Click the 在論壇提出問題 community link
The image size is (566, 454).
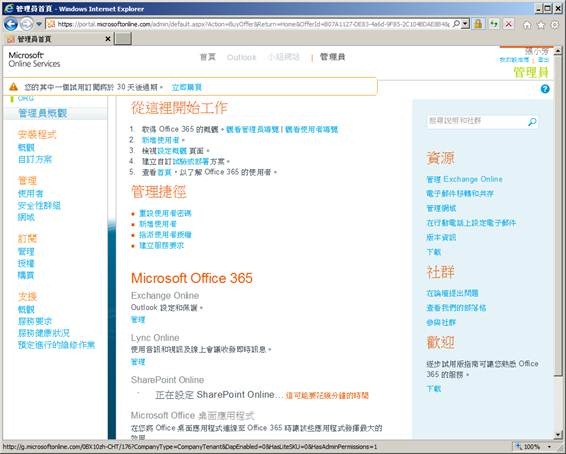[x=452, y=293]
